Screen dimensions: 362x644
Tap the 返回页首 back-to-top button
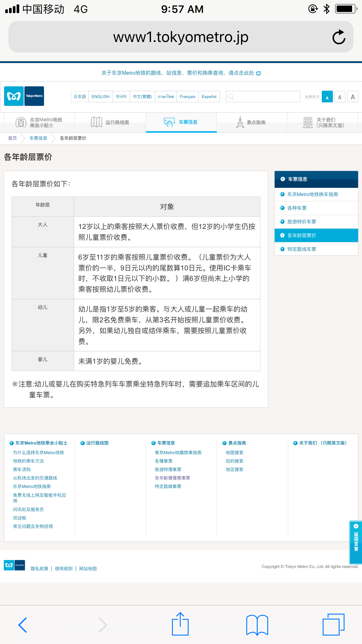click(356, 542)
